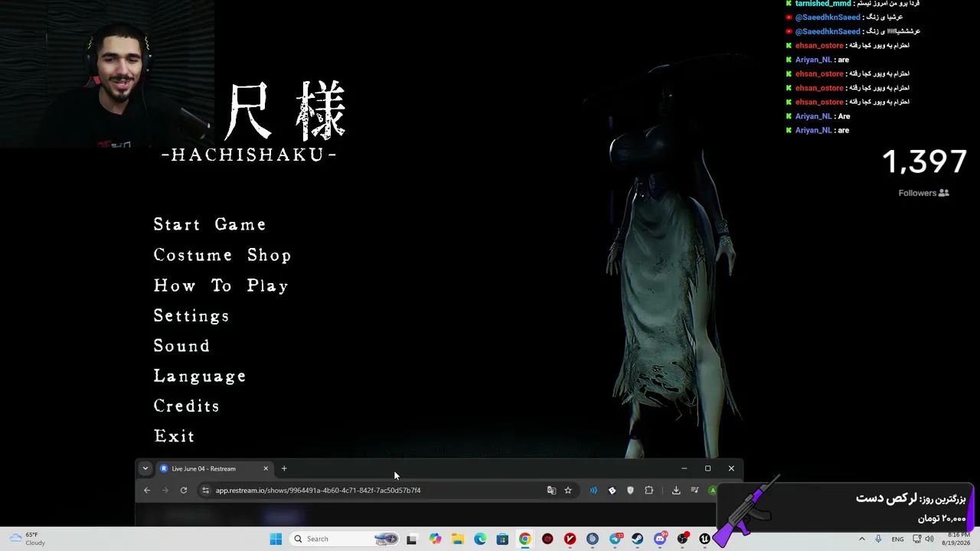This screenshot has height=551, width=980.
Task: Open Steam from the taskbar
Action: point(637,539)
